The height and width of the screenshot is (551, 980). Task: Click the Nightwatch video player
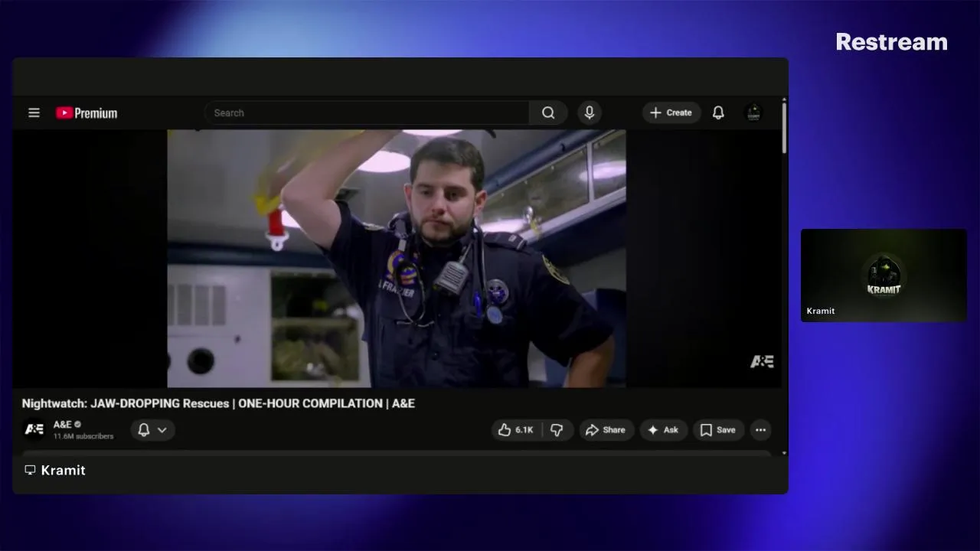pos(397,259)
